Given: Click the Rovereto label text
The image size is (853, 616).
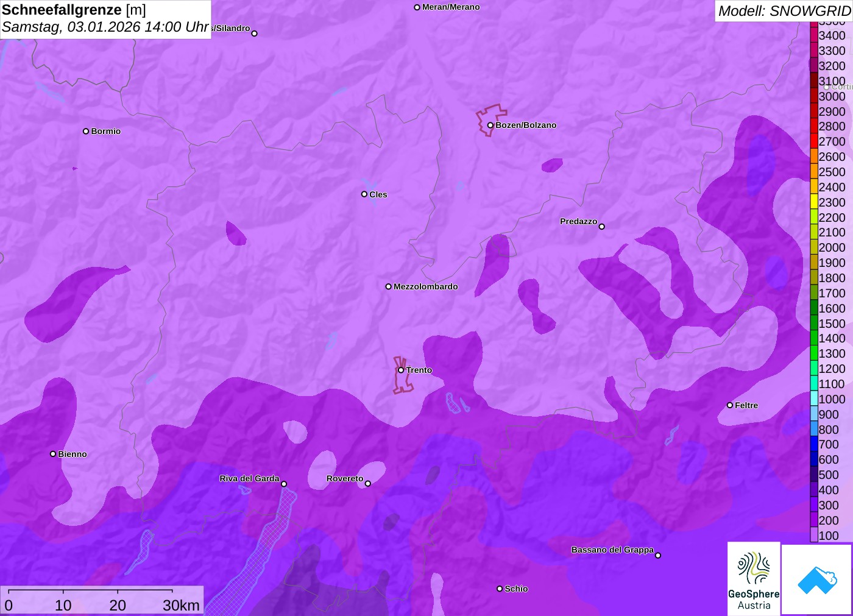Looking at the screenshot, I should coord(345,478).
